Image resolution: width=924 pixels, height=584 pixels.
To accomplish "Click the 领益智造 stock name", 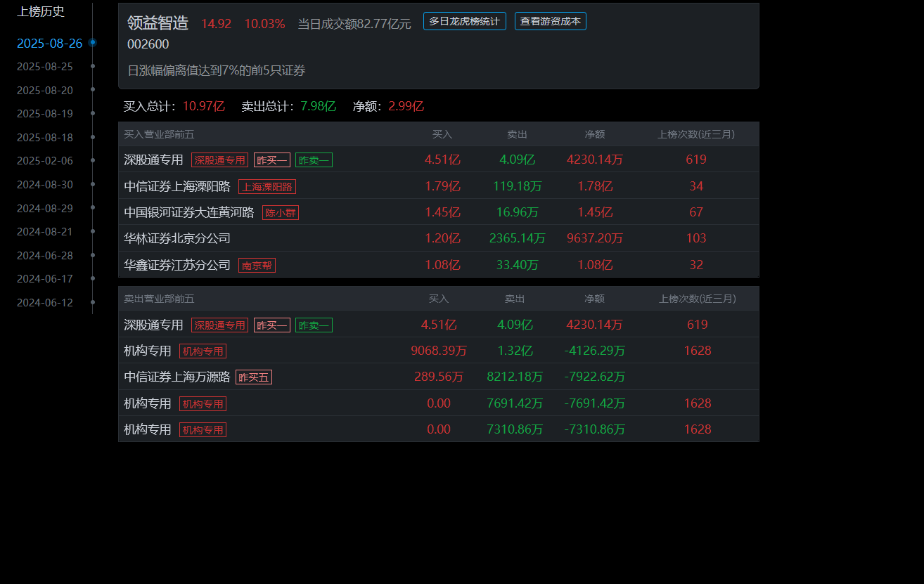I will click(x=158, y=23).
